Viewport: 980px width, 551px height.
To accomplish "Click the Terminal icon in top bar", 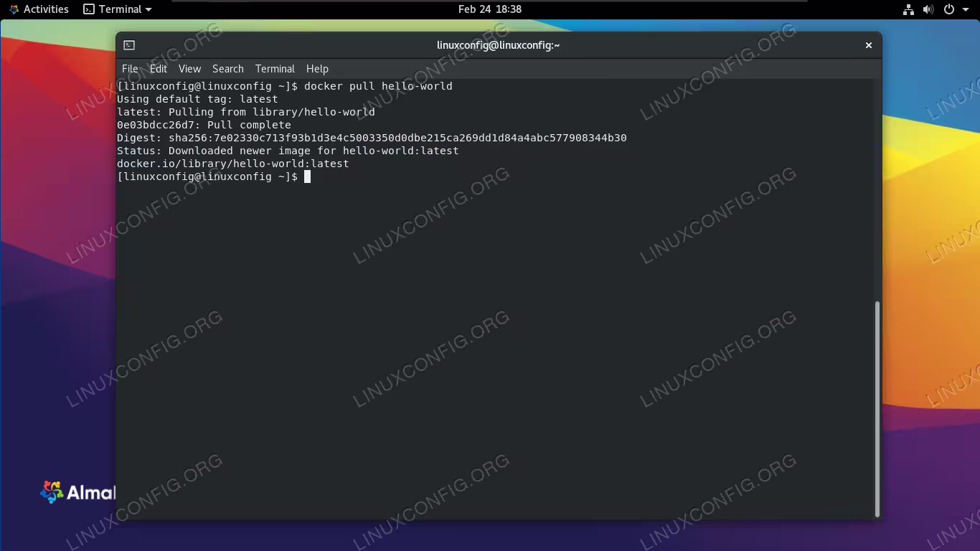I will point(89,9).
